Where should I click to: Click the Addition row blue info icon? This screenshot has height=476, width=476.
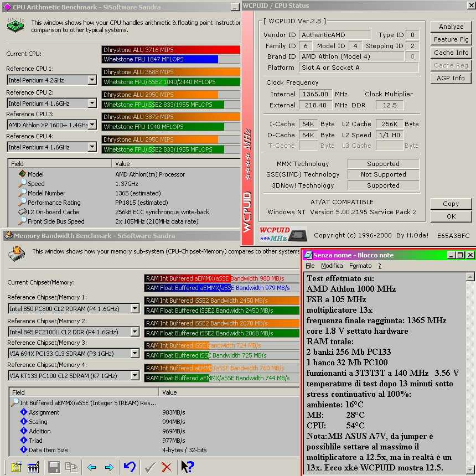point(24,431)
